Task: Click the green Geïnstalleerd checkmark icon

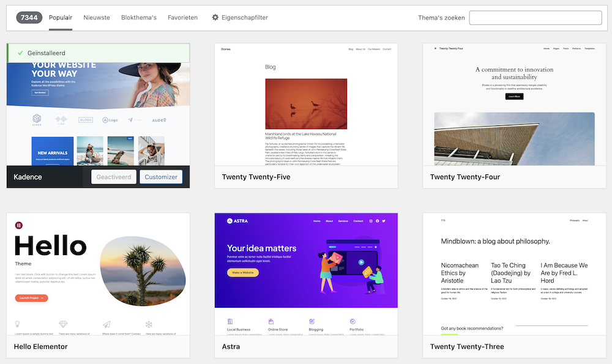Action: point(20,53)
